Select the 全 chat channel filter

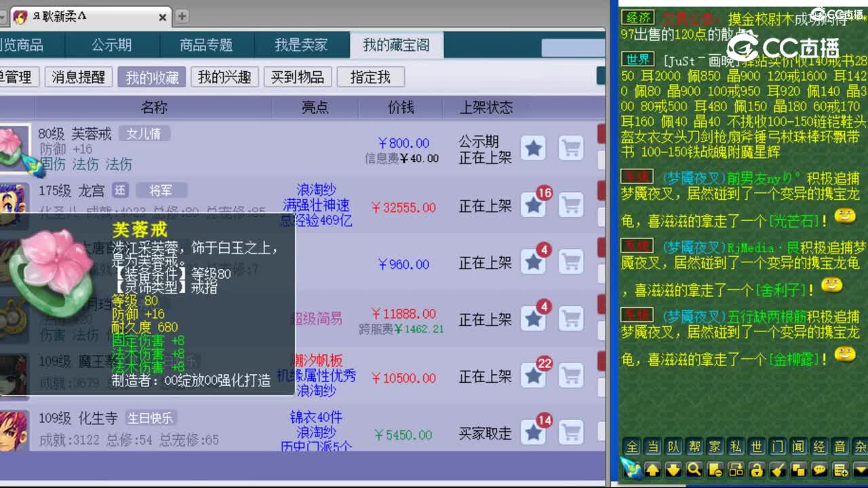point(632,447)
